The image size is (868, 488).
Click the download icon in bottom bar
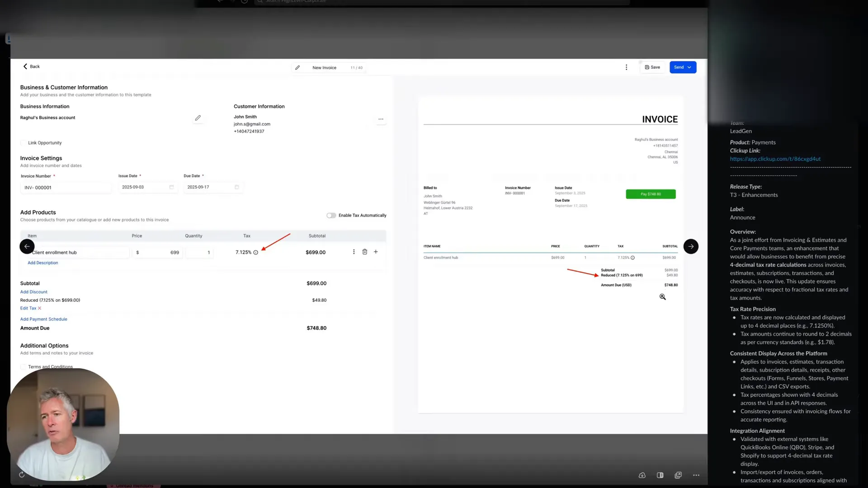[642, 475]
